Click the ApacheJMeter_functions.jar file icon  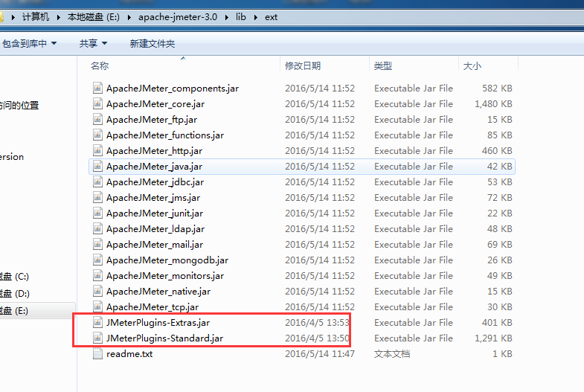coord(97,135)
